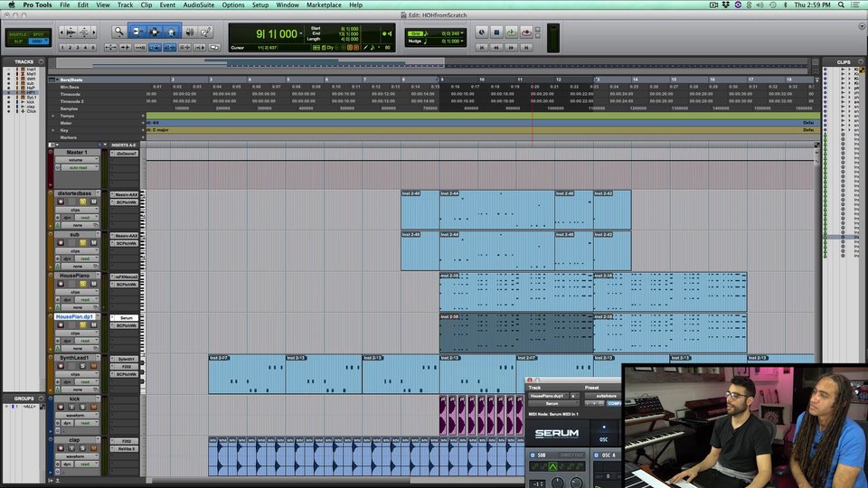Open the Nudge value dropdown
The image size is (868, 488).
[x=462, y=41]
